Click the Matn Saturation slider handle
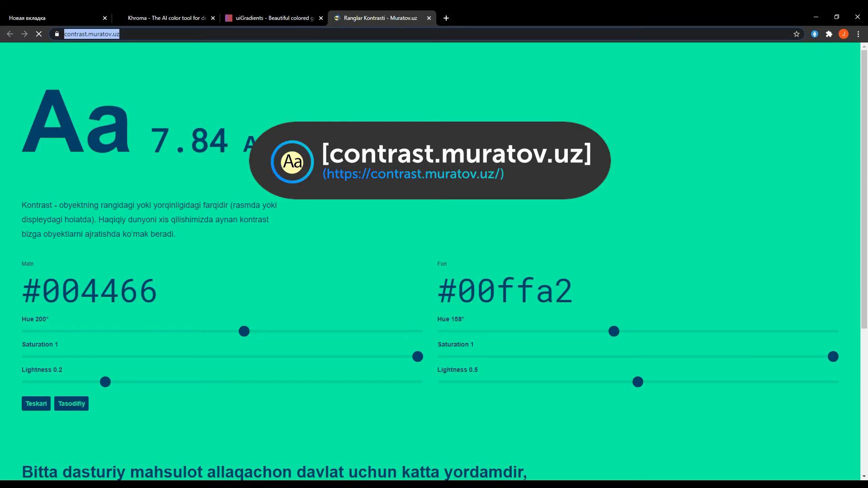 [418, 357]
